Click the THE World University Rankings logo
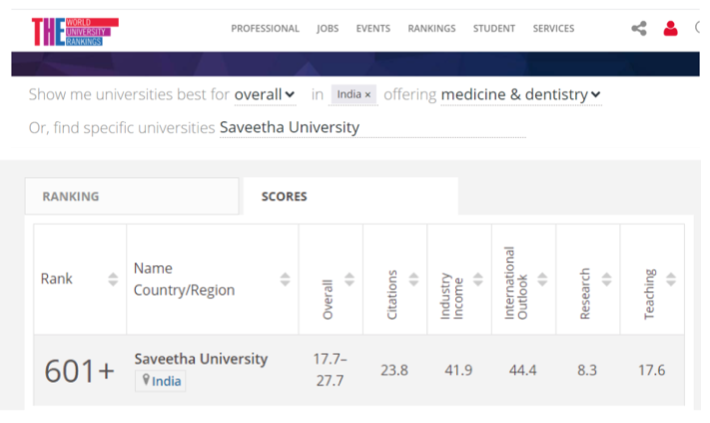The image size is (710, 423). 74,30
